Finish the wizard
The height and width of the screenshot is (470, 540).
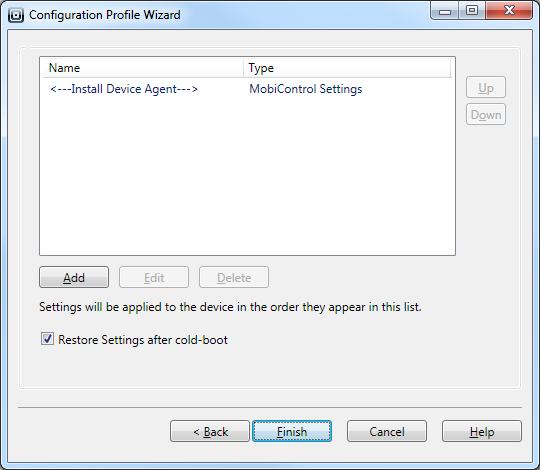(292, 431)
